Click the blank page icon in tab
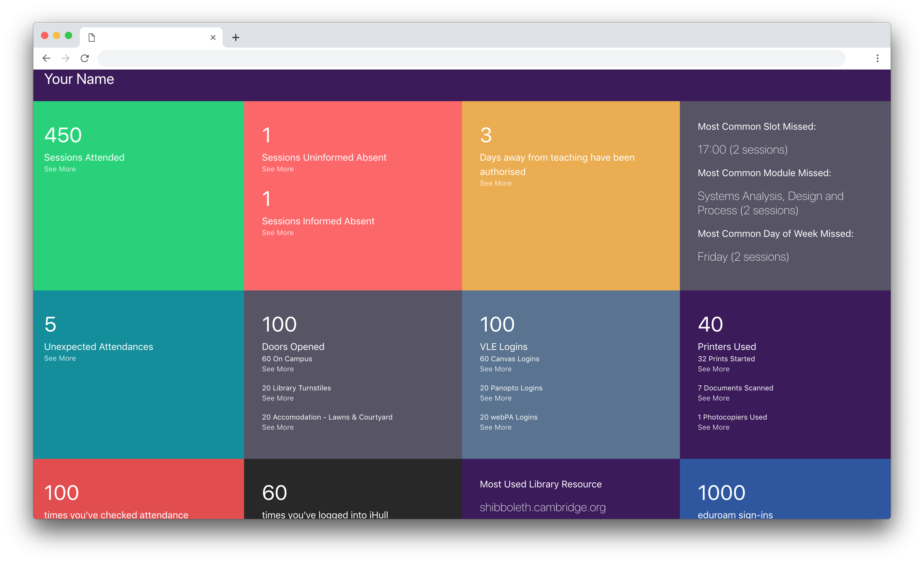924x563 pixels. coord(91,37)
